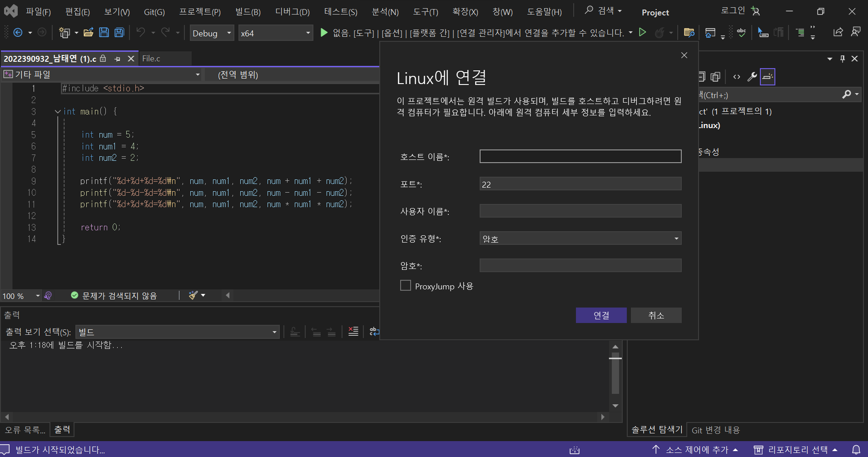Click the Hot Reload flame icon

(x=659, y=32)
